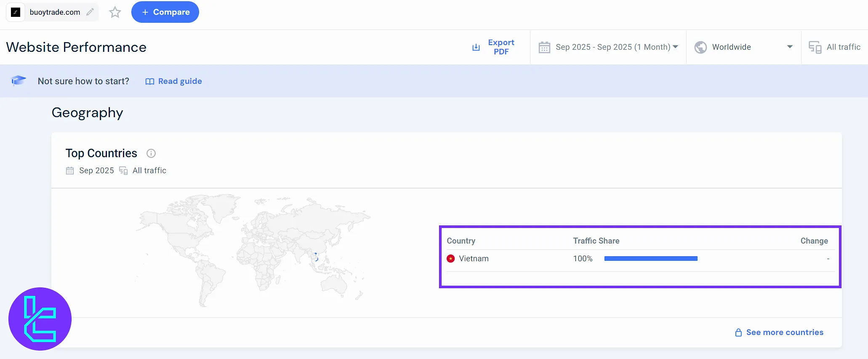Expand the Sep 2025 date range dropdown

pyautogui.click(x=675, y=47)
